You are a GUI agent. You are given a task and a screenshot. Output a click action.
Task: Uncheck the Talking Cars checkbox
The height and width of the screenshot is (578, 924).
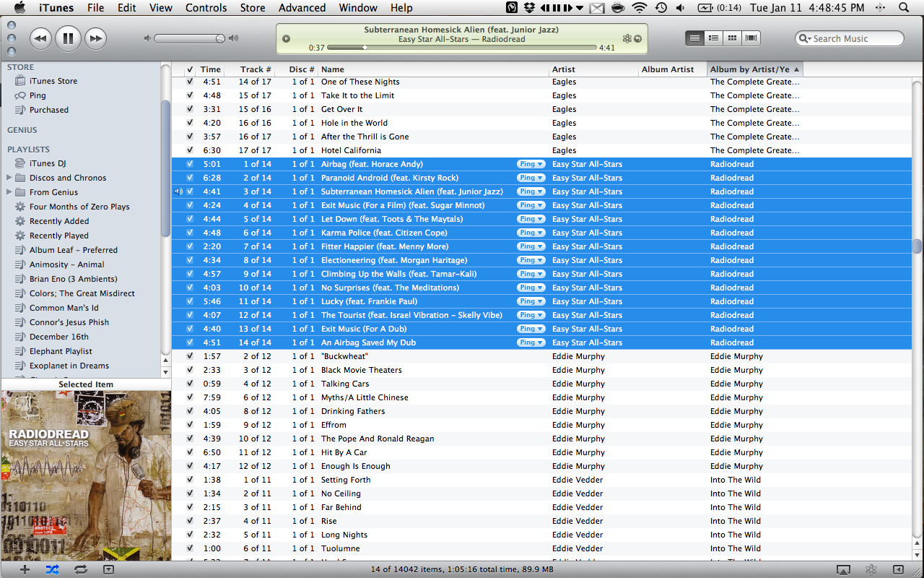pos(190,384)
